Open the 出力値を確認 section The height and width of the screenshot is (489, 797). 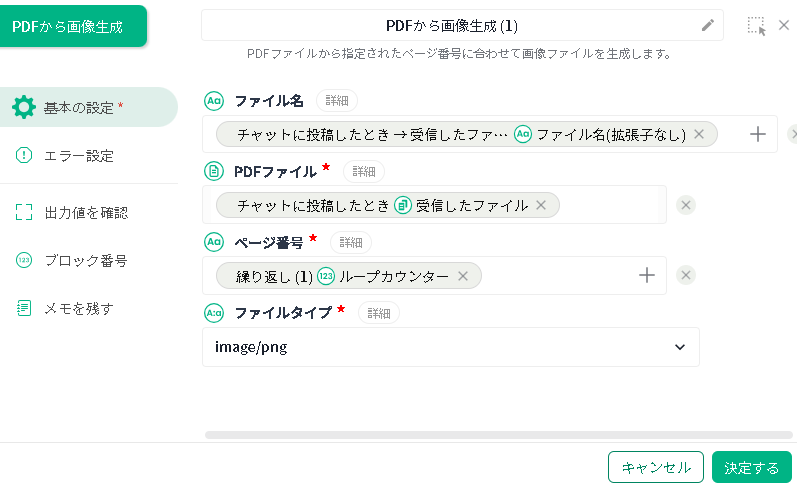click(x=85, y=212)
